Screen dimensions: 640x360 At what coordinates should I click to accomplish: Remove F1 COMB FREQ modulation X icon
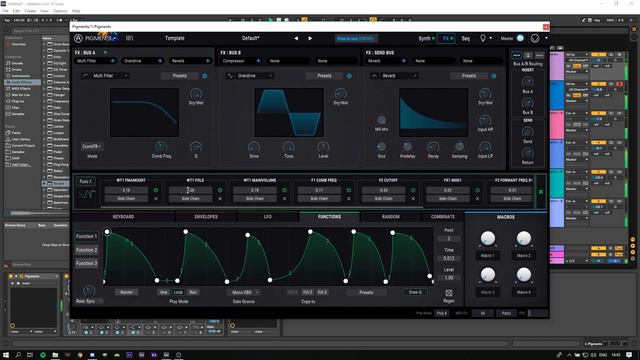click(349, 199)
